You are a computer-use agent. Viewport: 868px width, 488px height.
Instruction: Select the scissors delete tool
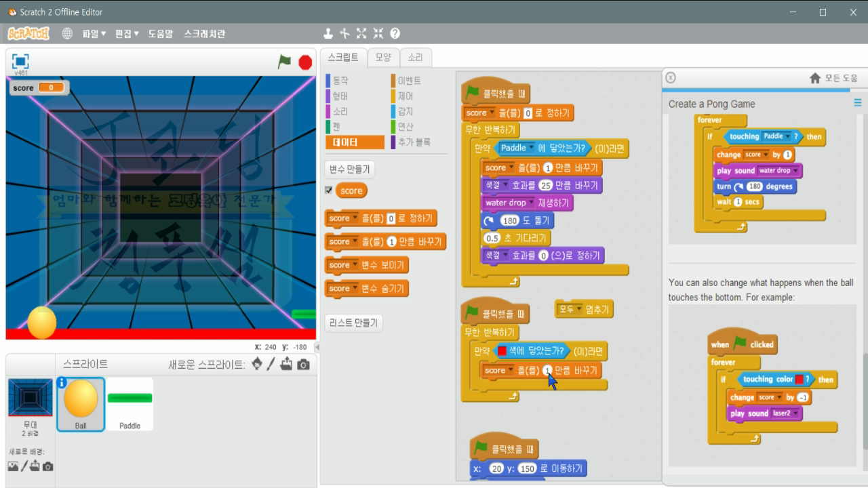pos(345,33)
